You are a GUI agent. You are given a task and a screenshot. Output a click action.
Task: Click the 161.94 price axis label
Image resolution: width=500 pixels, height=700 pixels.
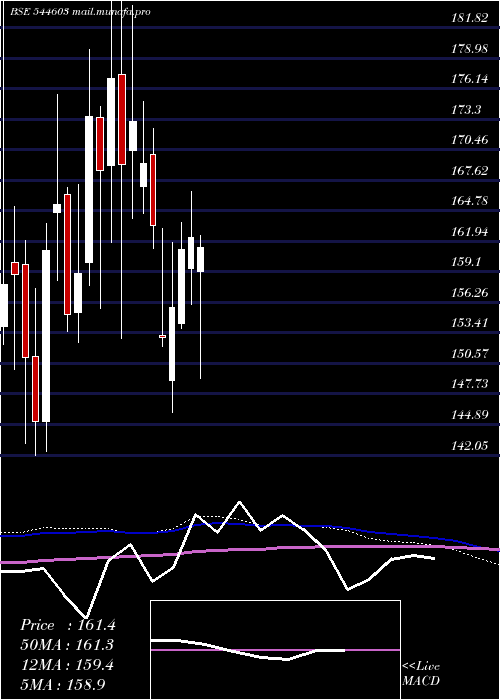pyautogui.click(x=469, y=231)
